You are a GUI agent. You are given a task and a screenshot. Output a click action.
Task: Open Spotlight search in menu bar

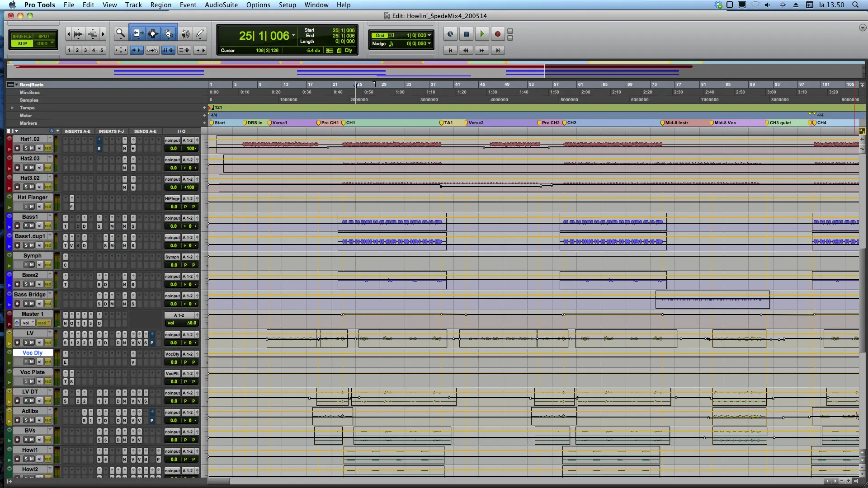click(855, 5)
